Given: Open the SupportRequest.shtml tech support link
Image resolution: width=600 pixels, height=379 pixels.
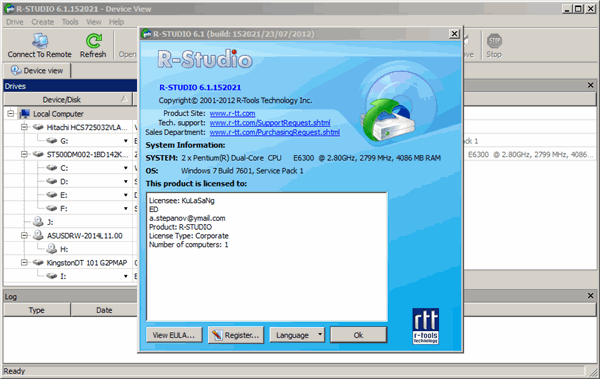Looking at the screenshot, I should click(x=270, y=123).
